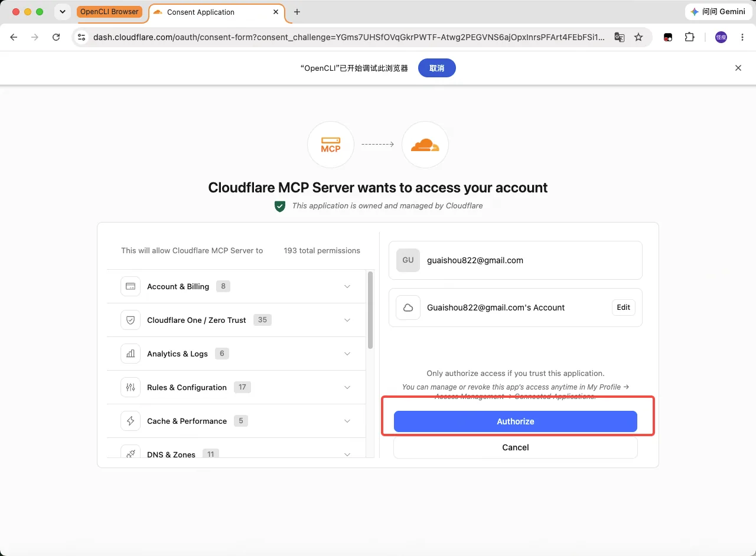The width and height of the screenshot is (756, 556).
Task: Click the Account & Billing card icon
Action: point(131,286)
